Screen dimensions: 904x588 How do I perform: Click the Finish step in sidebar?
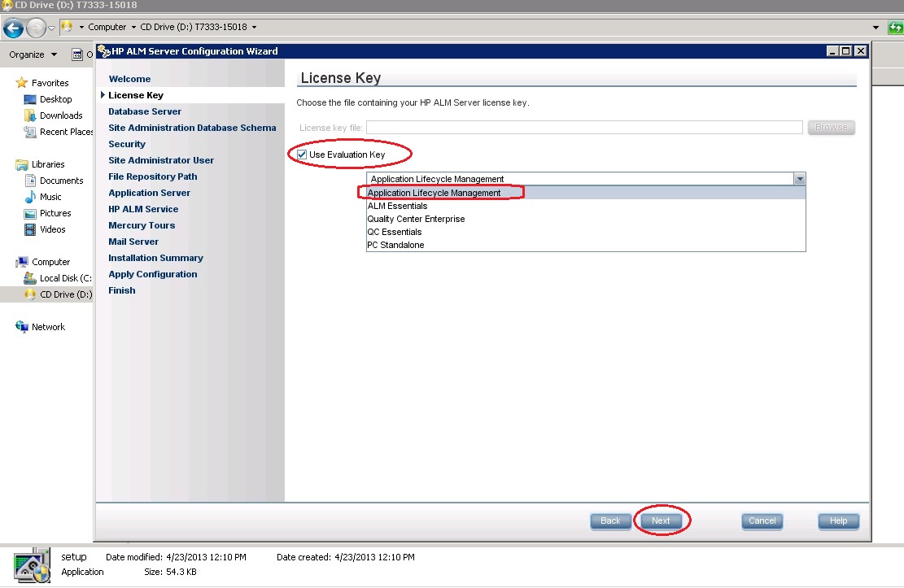(122, 290)
